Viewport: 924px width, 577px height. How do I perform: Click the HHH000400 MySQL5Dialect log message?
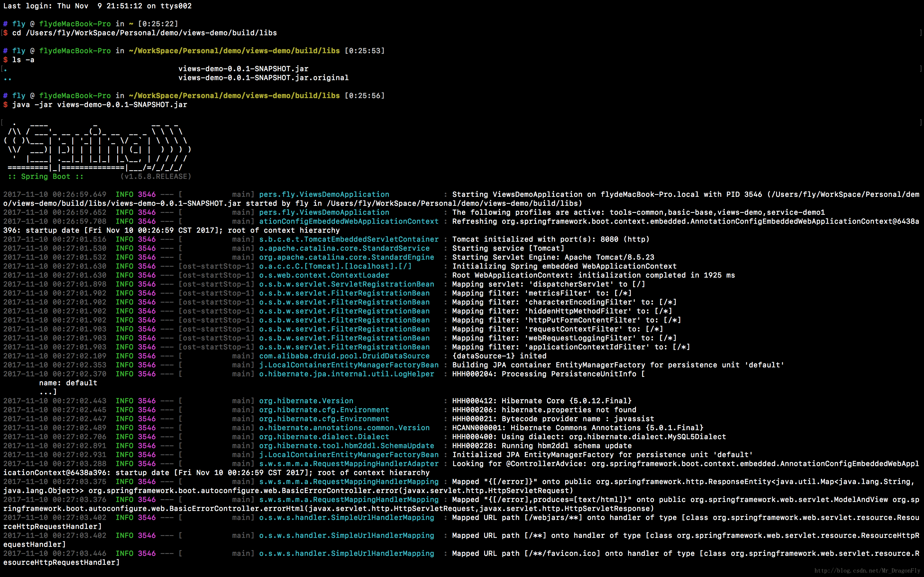pyautogui.click(x=589, y=437)
